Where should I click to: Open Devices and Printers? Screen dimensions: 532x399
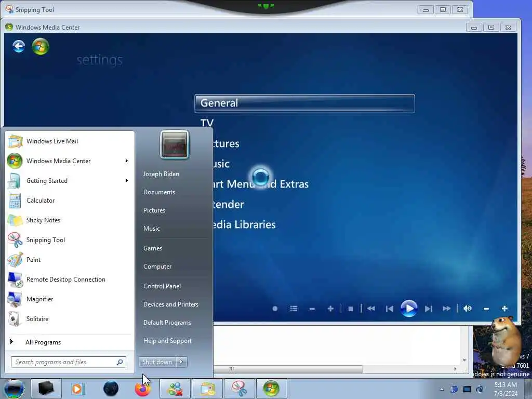(170, 304)
